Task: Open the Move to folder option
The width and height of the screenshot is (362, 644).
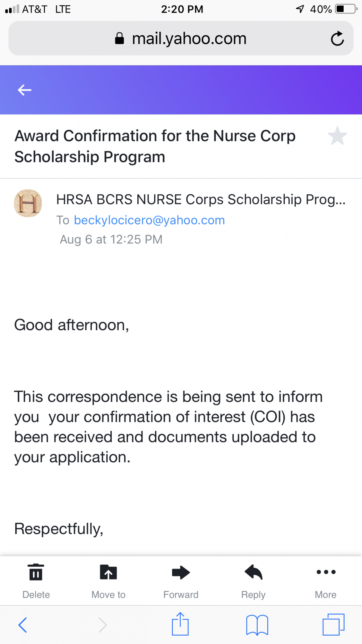Action: click(108, 572)
